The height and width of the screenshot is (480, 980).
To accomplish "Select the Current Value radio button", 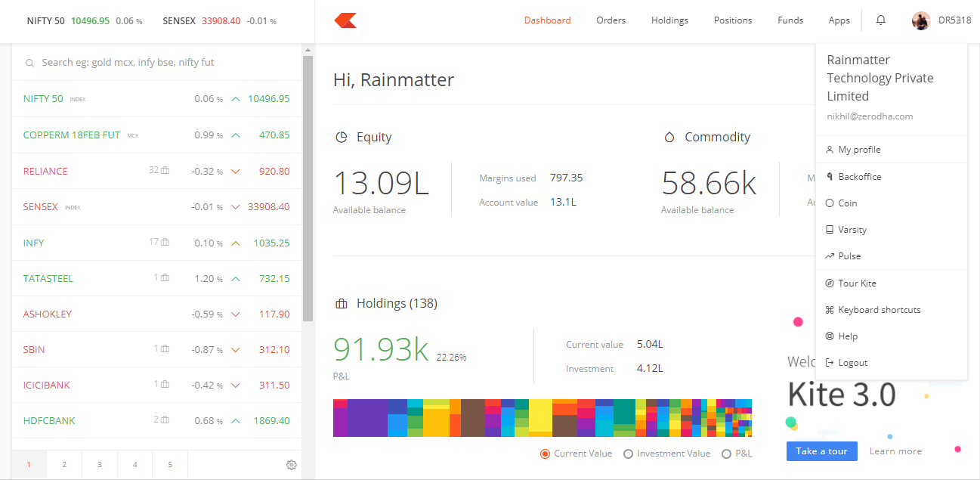I will click(545, 454).
